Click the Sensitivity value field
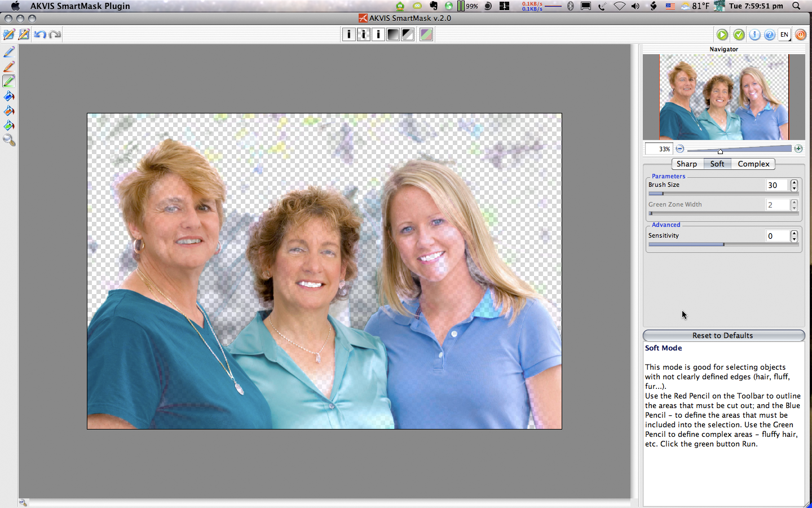The width and height of the screenshot is (812, 508). point(777,236)
